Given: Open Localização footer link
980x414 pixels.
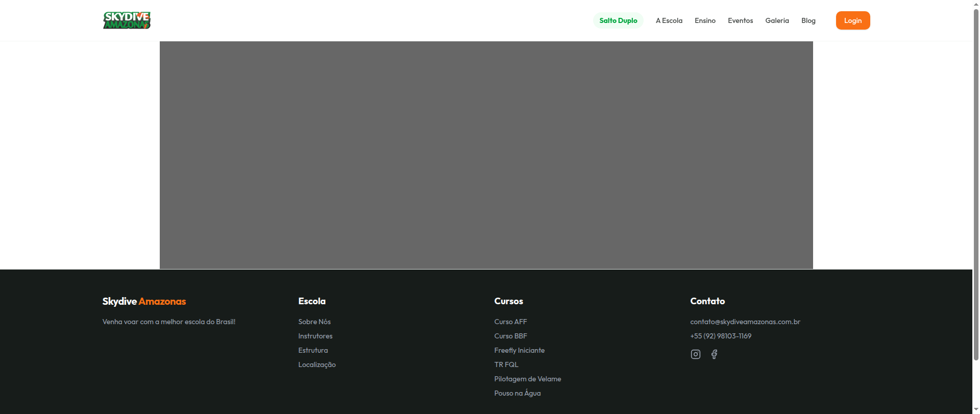Looking at the screenshot, I should (x=316, y=364).
